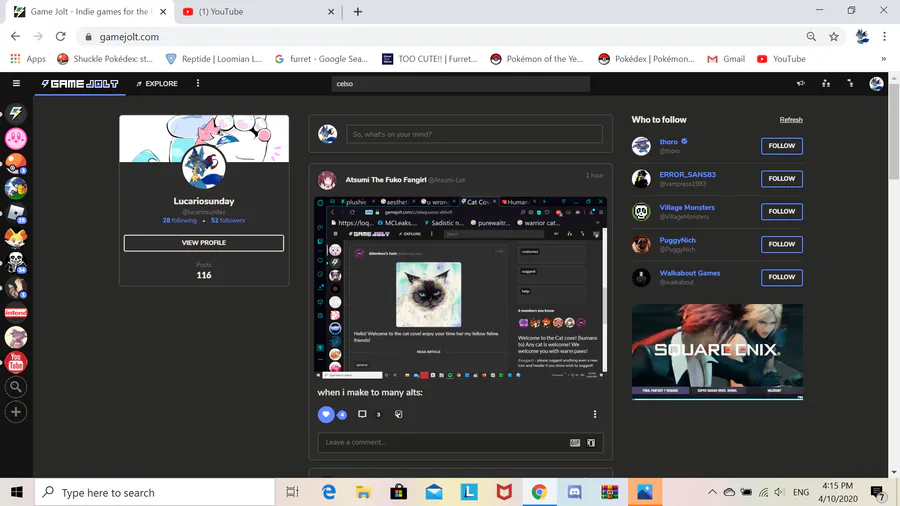Click the 'So, what's on your mind?' field

pos(474,134)
